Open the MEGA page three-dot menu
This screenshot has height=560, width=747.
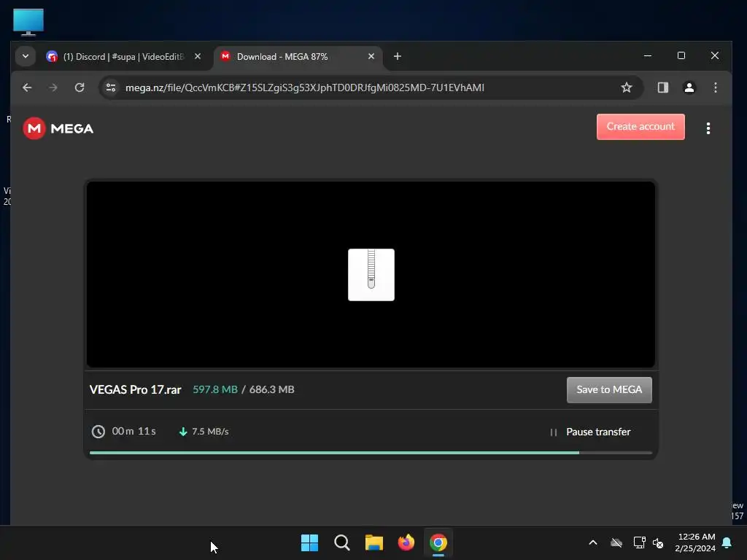[708, 128]
